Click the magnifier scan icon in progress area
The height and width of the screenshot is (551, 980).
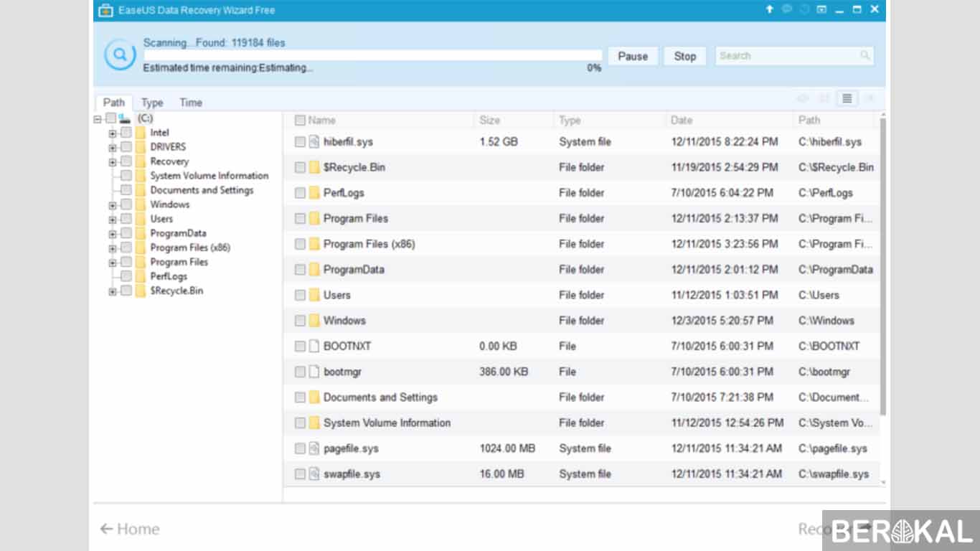pos(119,55)
